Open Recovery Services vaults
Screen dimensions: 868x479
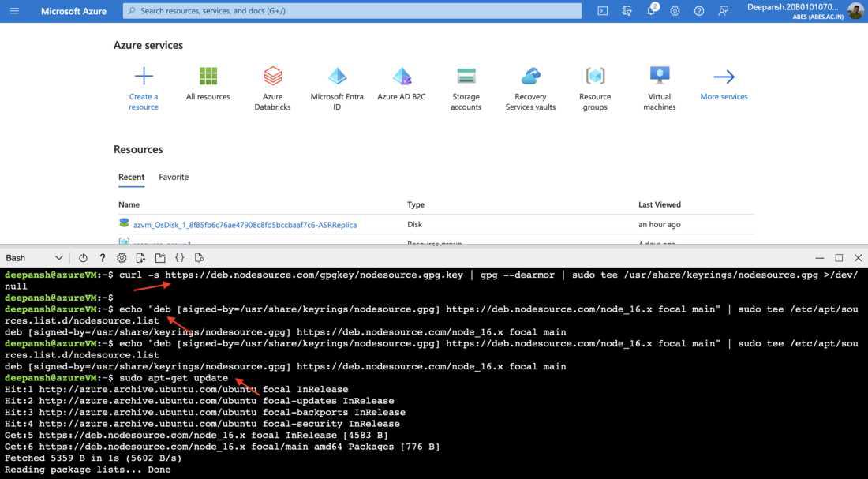(530, 88)
